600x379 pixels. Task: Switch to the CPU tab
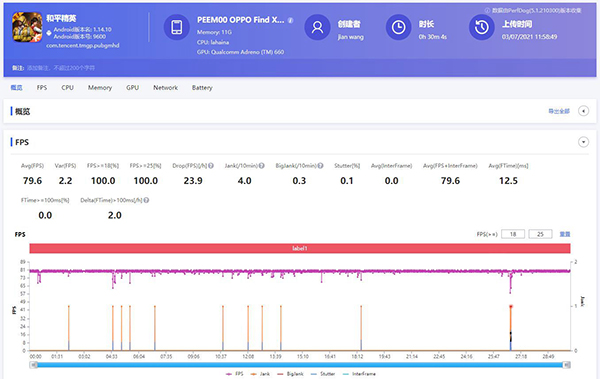[67, 88]
